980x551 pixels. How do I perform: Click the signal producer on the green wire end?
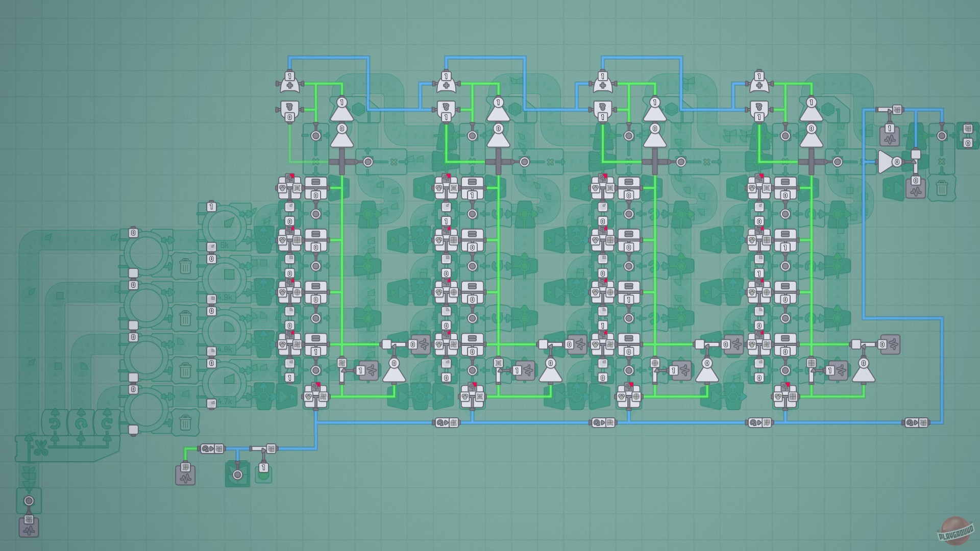click(185, 474)
